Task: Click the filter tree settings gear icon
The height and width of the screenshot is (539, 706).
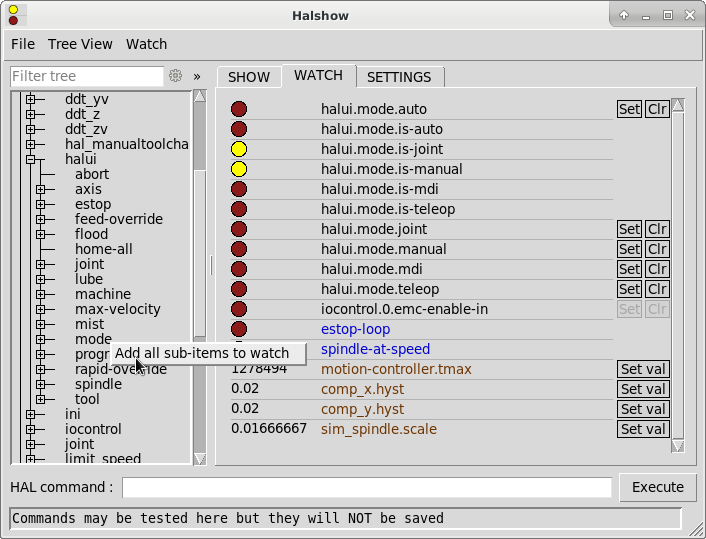Action: [176, 76]
